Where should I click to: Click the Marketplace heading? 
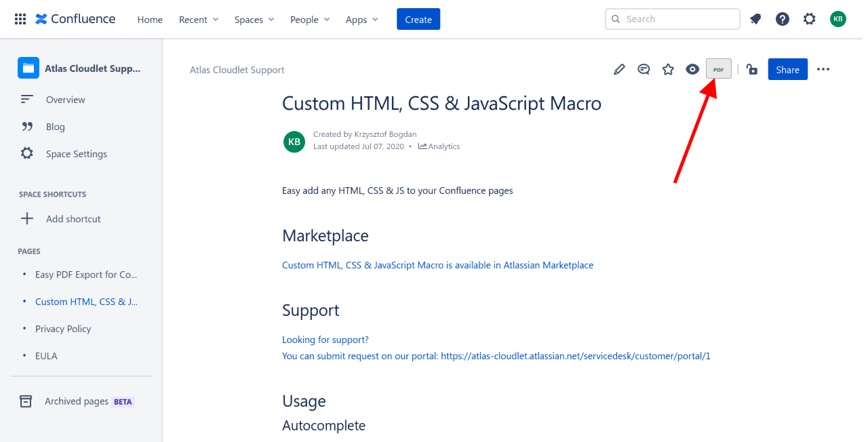pyautogui.click(x=325, y=236)
